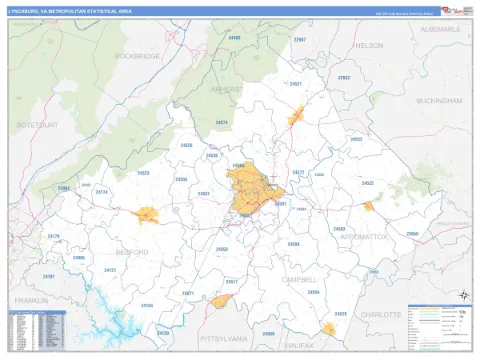The width and height of the screenshot is (480, 360).
Task: Click the APPOMATTOX county label
Action: [364, 237]
